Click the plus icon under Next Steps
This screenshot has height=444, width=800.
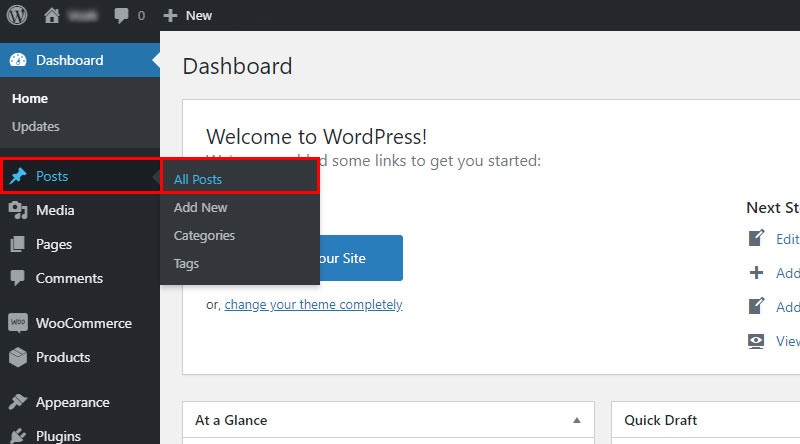[x=757, y=273]
